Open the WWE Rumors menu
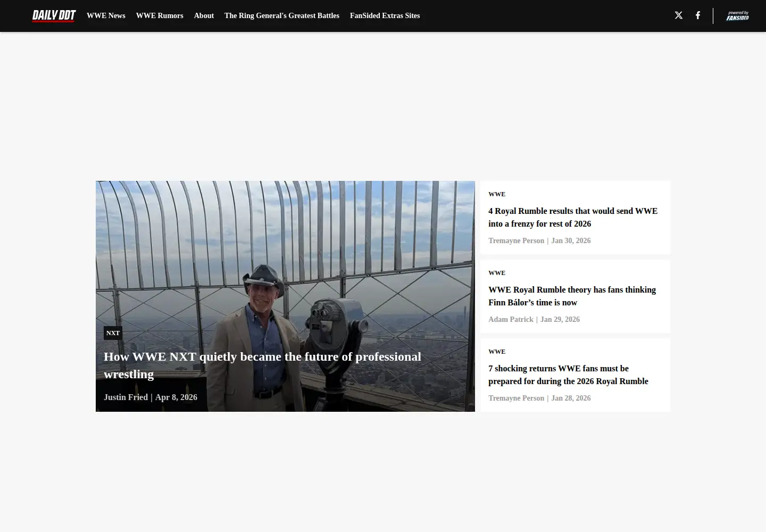This screenshot has height=532, width=766. point(160,16)
